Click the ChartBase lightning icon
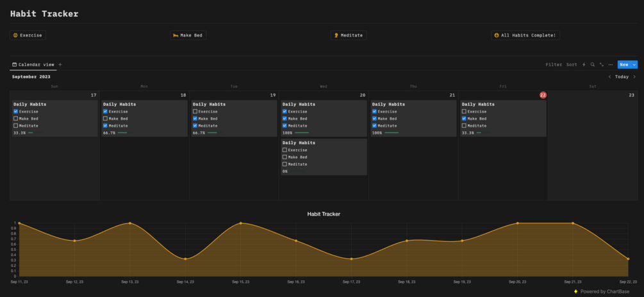644x297 pixels. tap(575, 292)
